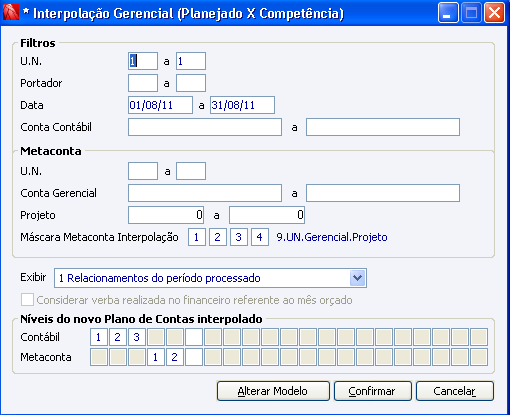Click the Projeto end field
The height and width of the screenshot is (415, 510).
pos(267,215)
